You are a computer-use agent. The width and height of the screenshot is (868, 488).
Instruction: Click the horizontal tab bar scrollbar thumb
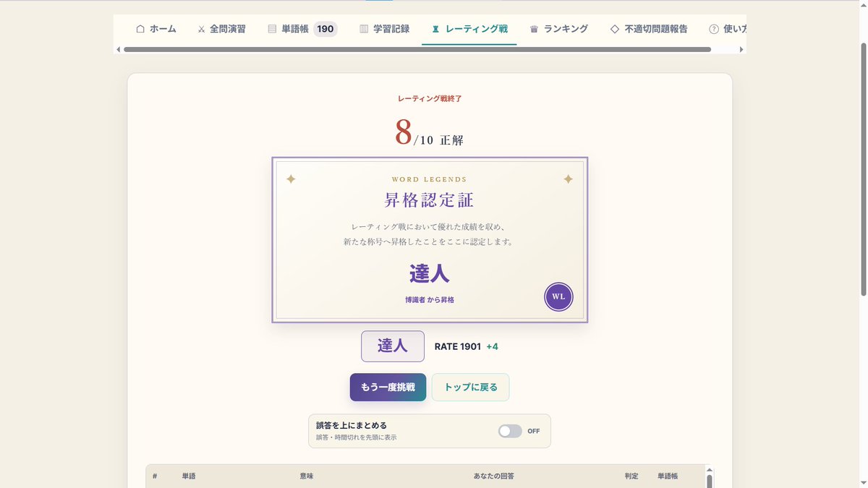tap(417, 49)
